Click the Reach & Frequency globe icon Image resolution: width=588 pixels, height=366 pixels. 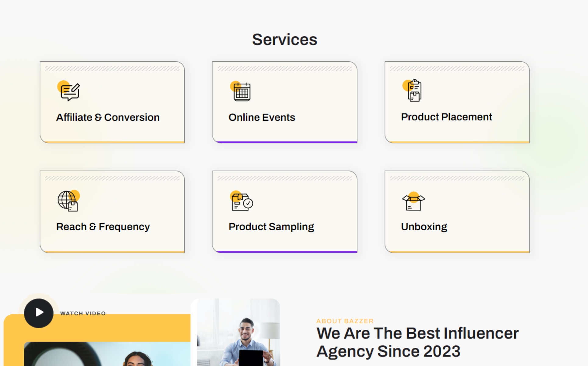coord(68,201)
